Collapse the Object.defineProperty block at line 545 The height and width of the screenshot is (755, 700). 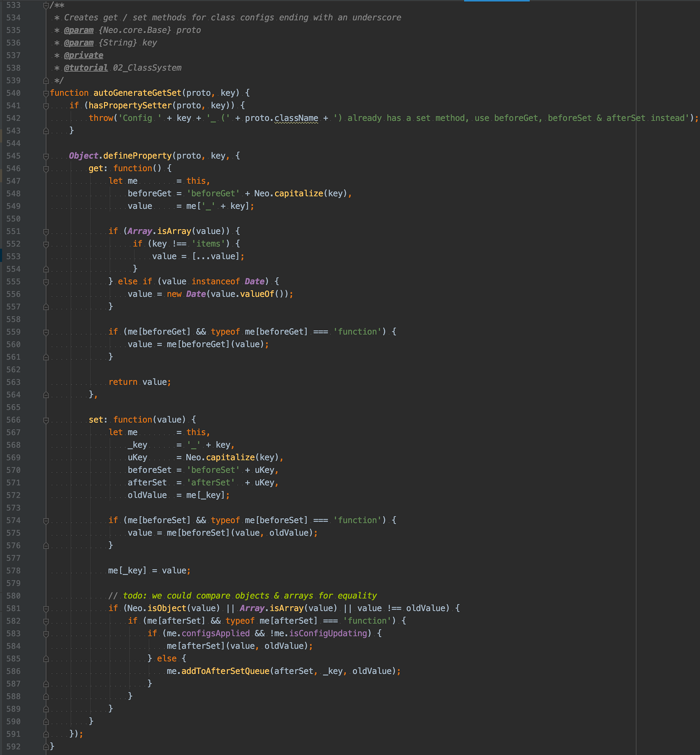(45, 156)
